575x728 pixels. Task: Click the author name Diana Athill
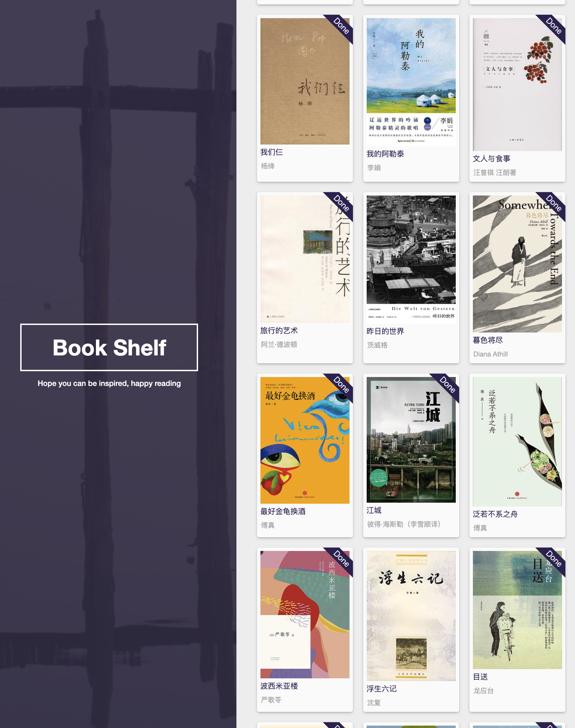(490, 354)
